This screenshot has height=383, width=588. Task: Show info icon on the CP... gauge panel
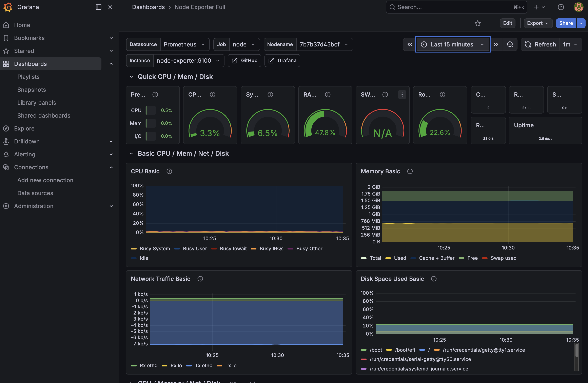click(x=213, y=94)
